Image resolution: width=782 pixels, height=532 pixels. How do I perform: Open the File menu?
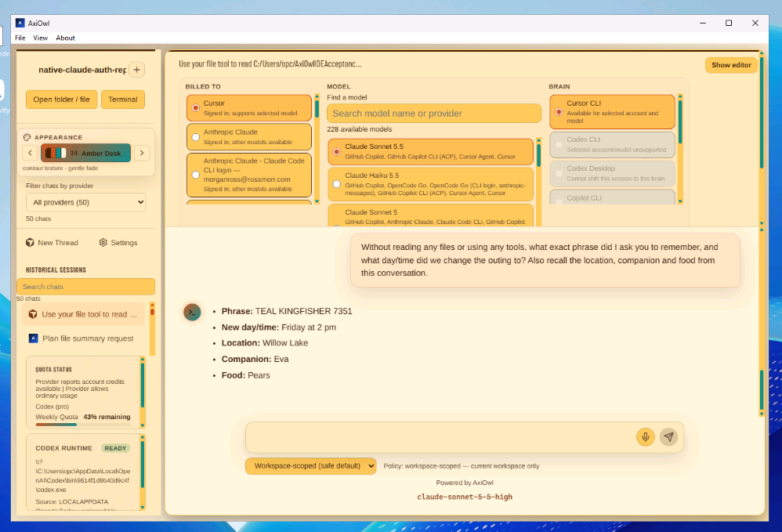point(20,38)
